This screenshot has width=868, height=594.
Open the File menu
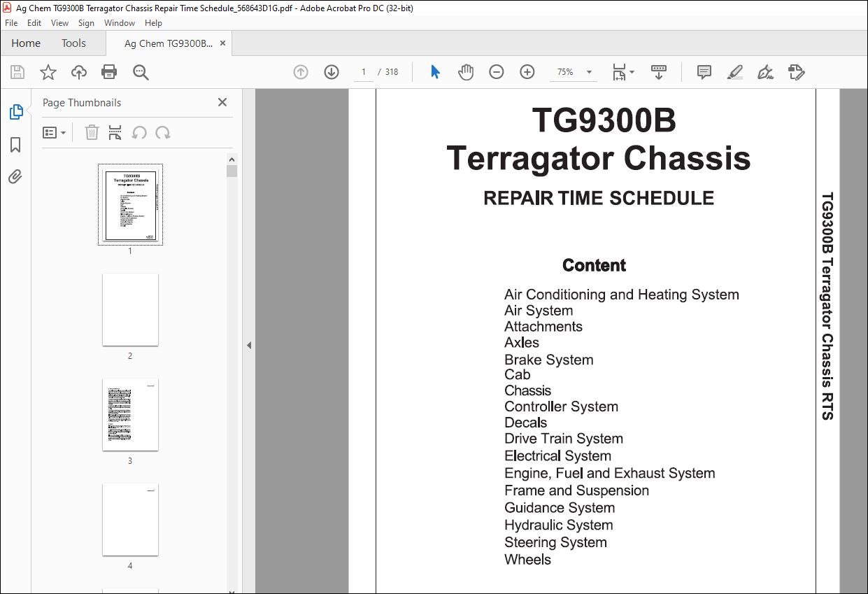click(x=11, y=23)
